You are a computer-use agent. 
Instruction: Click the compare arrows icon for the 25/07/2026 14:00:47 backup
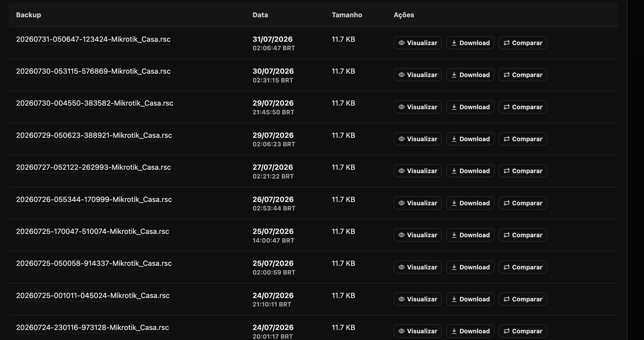pyautogui.click(x=506, y=235)
